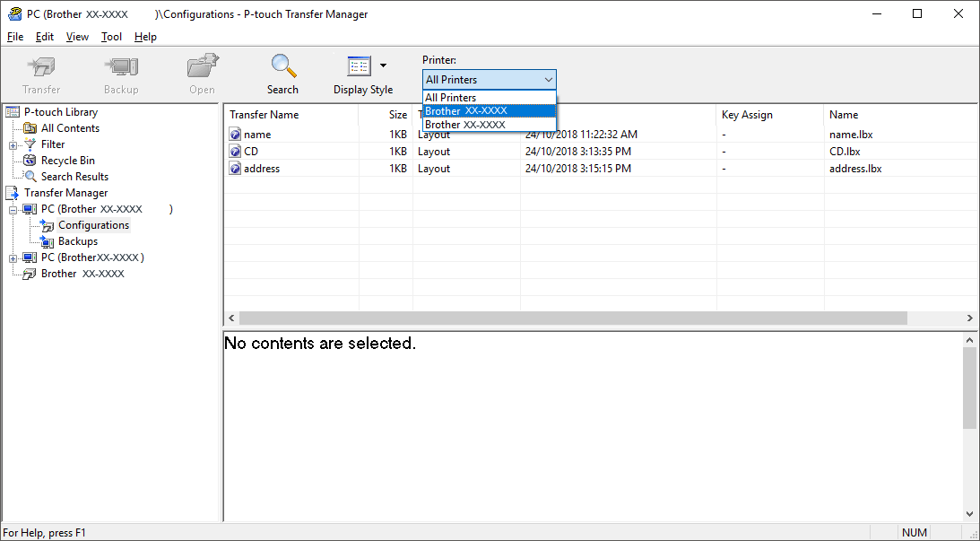Collapse the first PC (Brother XX-XXXX) node

13,209
